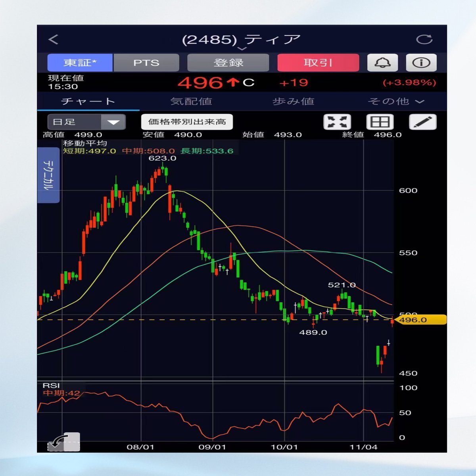The height and width of the screenshot is (476, 476).
Task: Tap the 600 price axis label
Action: point(408,190)
